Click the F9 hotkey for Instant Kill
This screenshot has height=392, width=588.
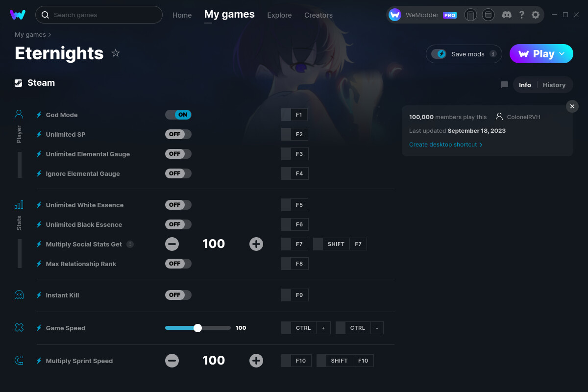click(x=295, y=295)
